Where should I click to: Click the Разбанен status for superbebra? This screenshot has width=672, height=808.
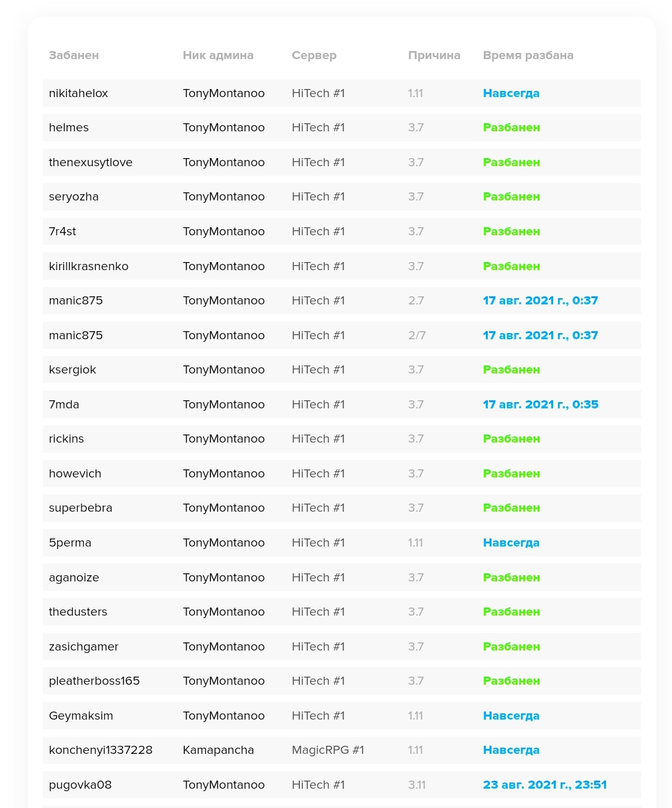(x=511, y=508)
